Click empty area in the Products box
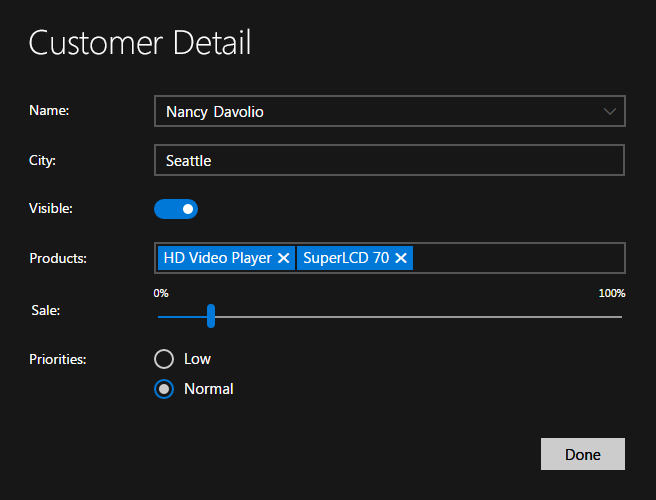This screenshot has height=500, width=656. (x=518, y=258)
